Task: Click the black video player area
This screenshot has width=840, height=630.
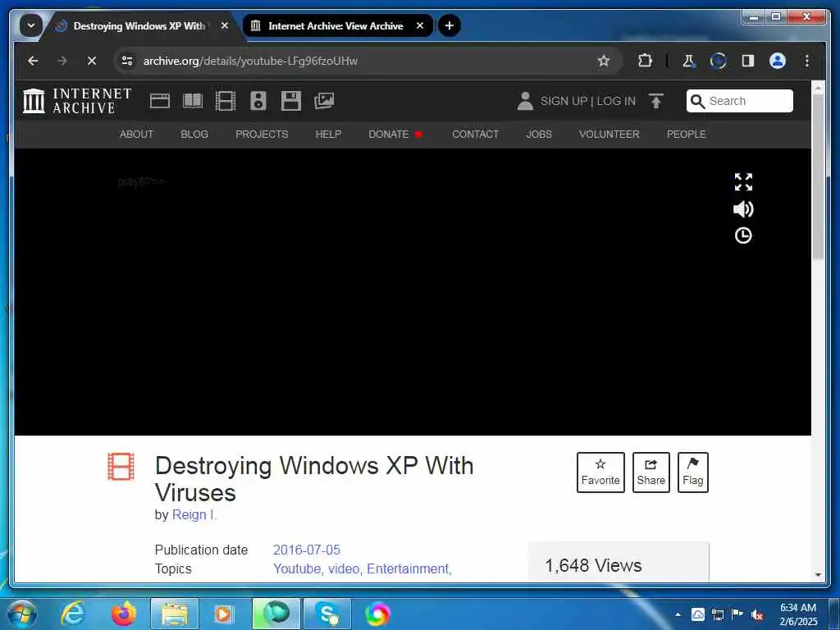Action: click(x=413, y=292)
